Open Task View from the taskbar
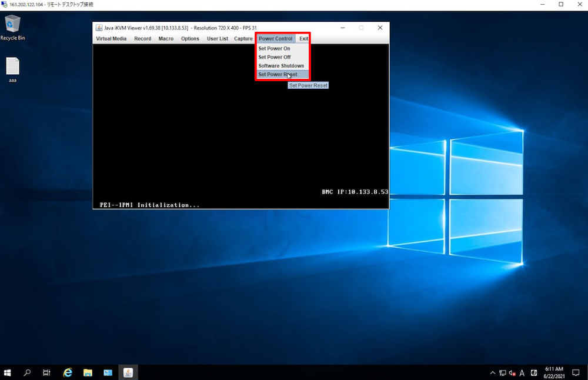 tap(46, 372)
